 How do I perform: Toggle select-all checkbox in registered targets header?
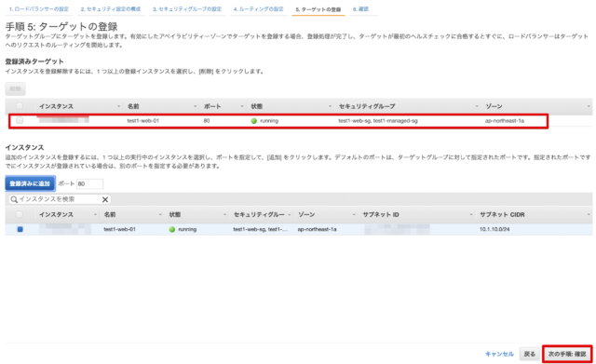[20, 106]
